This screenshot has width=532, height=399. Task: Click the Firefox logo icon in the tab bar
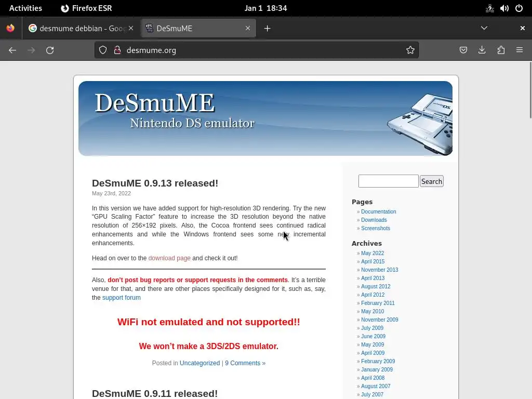(10, 28)
